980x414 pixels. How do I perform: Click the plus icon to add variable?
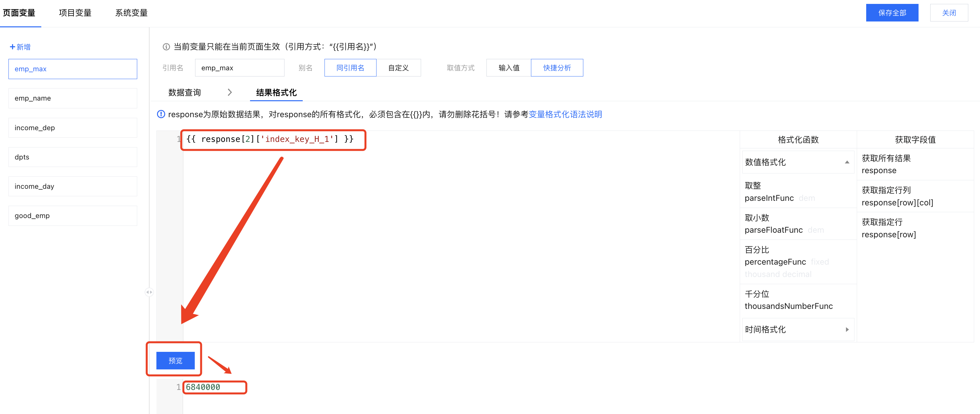pos(13,47)
